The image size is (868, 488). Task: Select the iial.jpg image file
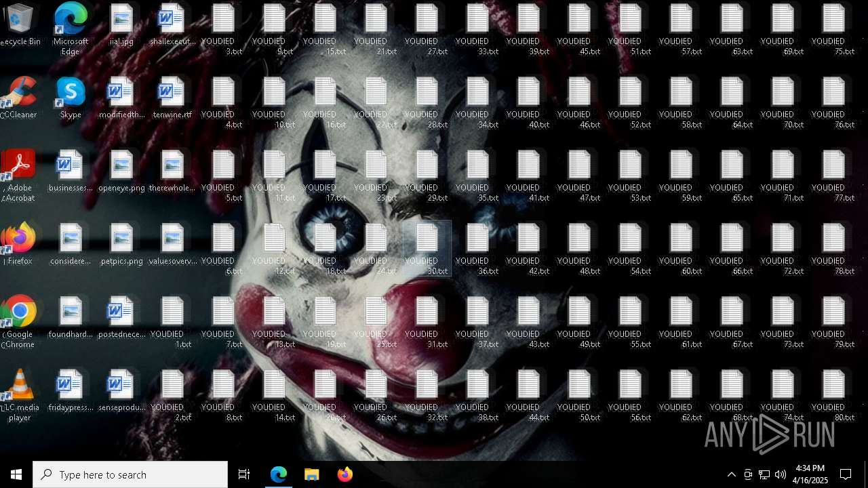(x=121, y=26)
